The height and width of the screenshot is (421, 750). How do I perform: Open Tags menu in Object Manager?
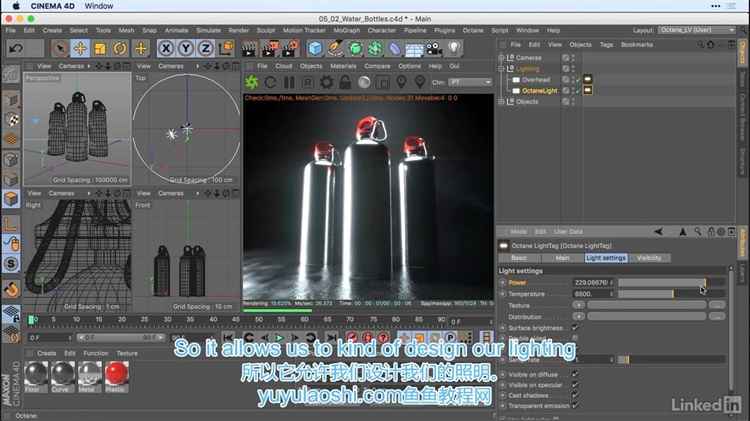(x=606, y=44)
